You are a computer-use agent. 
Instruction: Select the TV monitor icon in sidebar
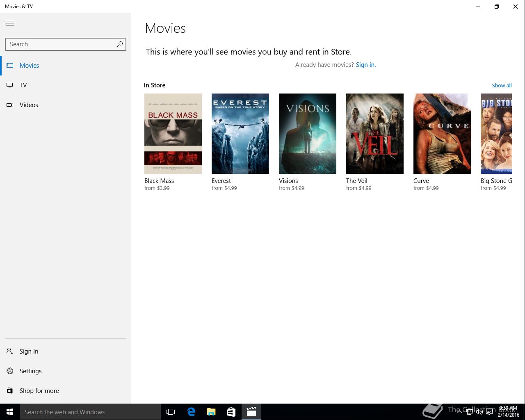(x=10, y=85)
